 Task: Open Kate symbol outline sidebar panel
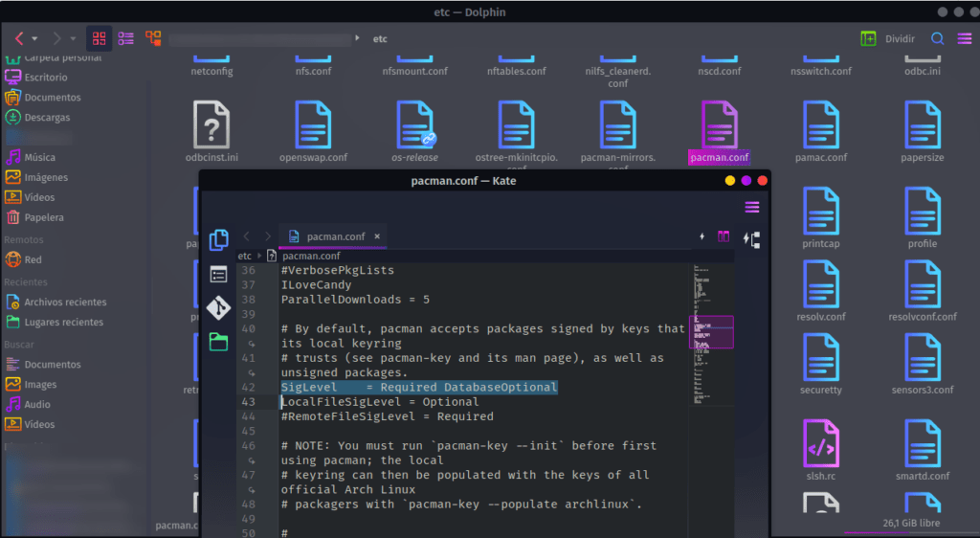[219, 275]
